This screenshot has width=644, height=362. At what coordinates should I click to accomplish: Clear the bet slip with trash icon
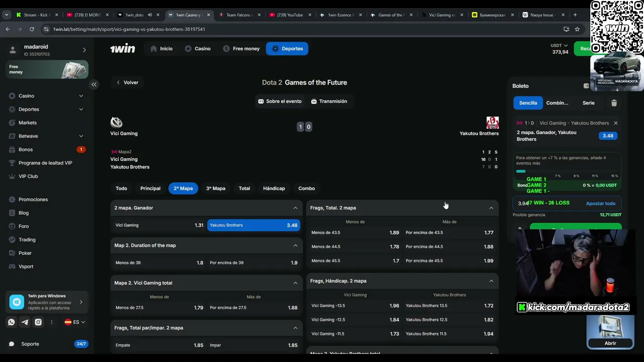click(x=614, y=103)
